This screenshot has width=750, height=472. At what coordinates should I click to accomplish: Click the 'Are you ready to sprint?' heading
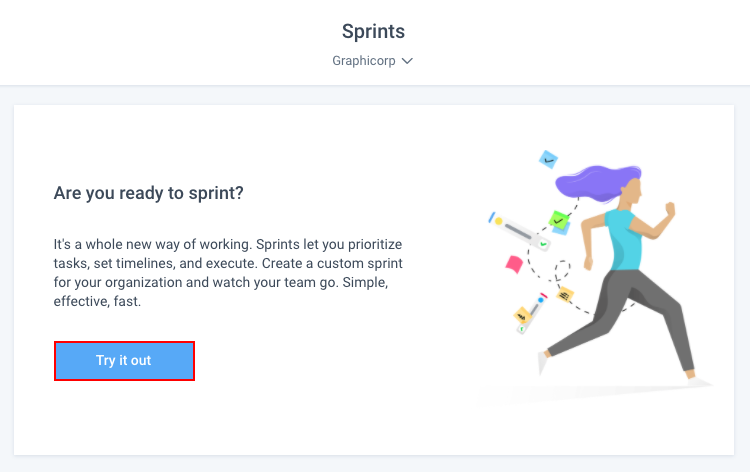pyautogui.click(x=149, y=193)
